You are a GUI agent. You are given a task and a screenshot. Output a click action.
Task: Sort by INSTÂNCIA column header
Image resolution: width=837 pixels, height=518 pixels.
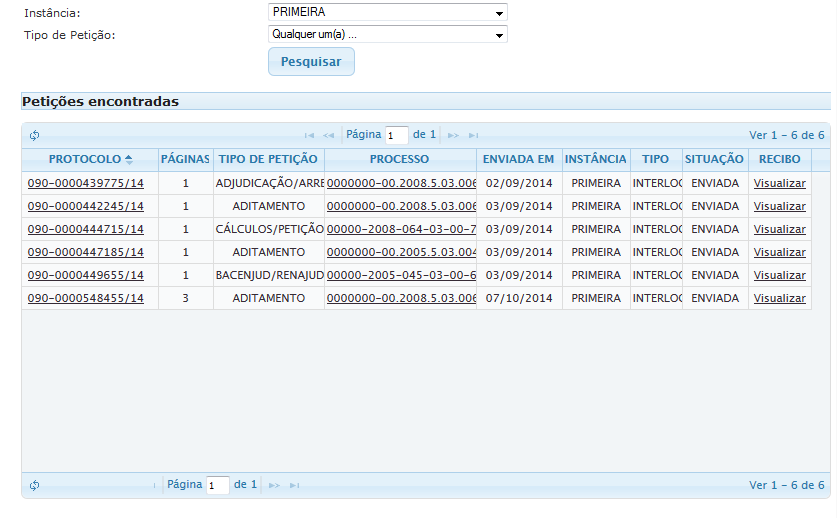(x=596, y=159)
